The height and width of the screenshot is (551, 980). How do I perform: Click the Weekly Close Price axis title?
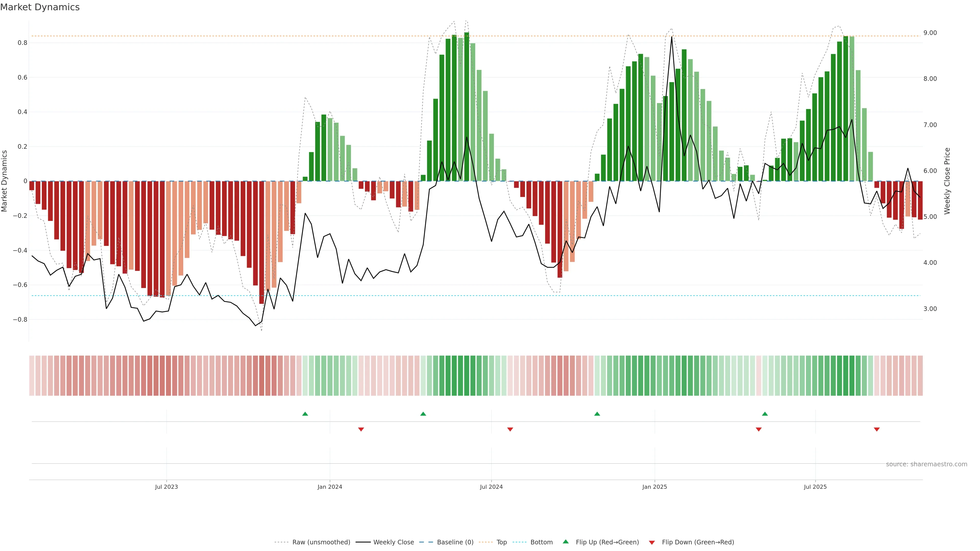click(x=947, y=181)
